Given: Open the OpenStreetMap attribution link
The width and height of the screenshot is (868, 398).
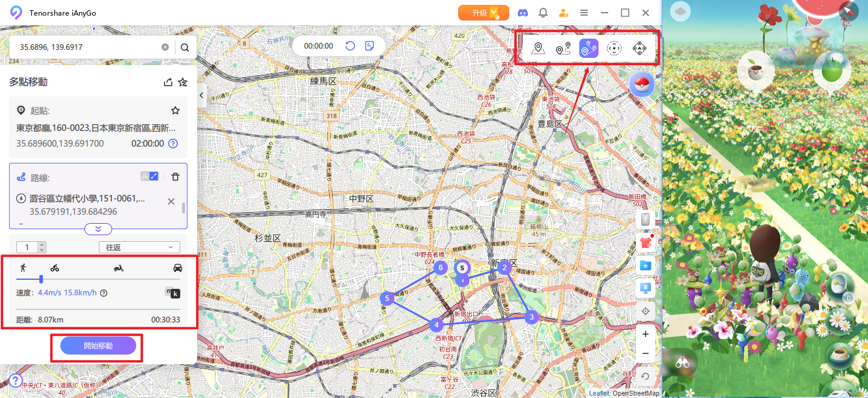Looking at the screenshot, I should pyautogui.click(x=636, y=393).
